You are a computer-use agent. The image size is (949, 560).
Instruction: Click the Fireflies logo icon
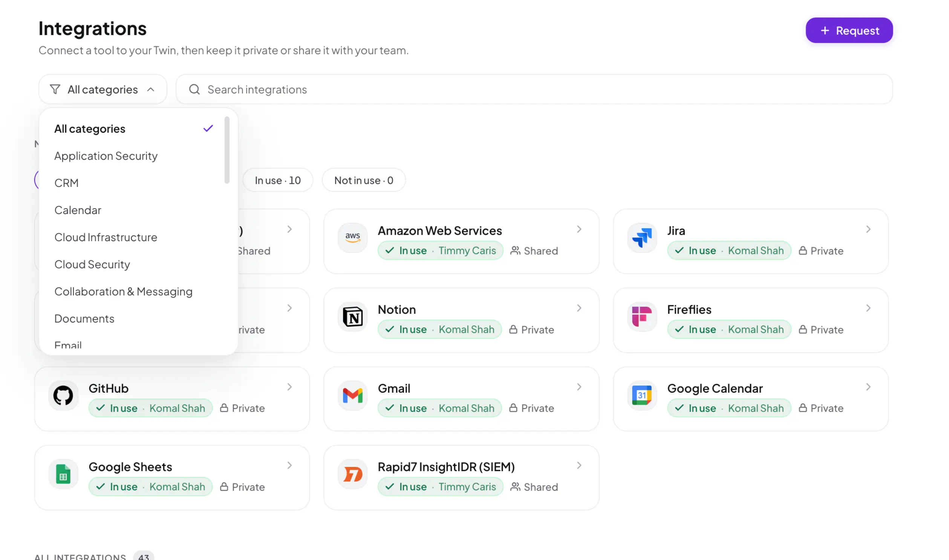642,316
